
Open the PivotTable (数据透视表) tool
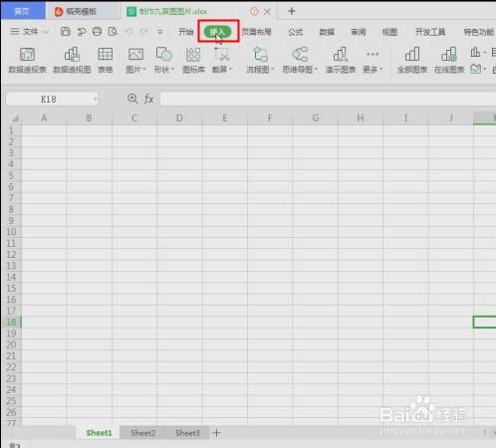(27, 60)
